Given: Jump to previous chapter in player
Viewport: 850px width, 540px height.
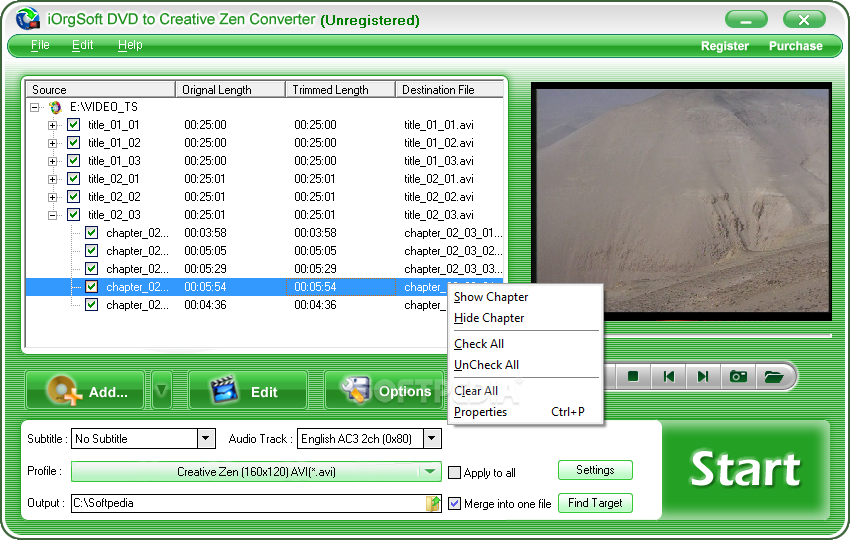Looking at the screenshot, I should pyautogui.click(x=669, y=376).
